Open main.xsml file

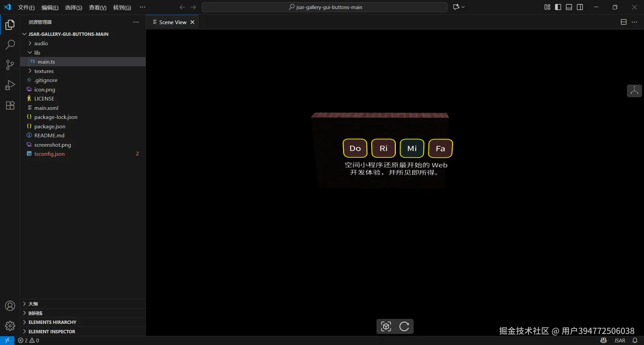pos(83,108)
